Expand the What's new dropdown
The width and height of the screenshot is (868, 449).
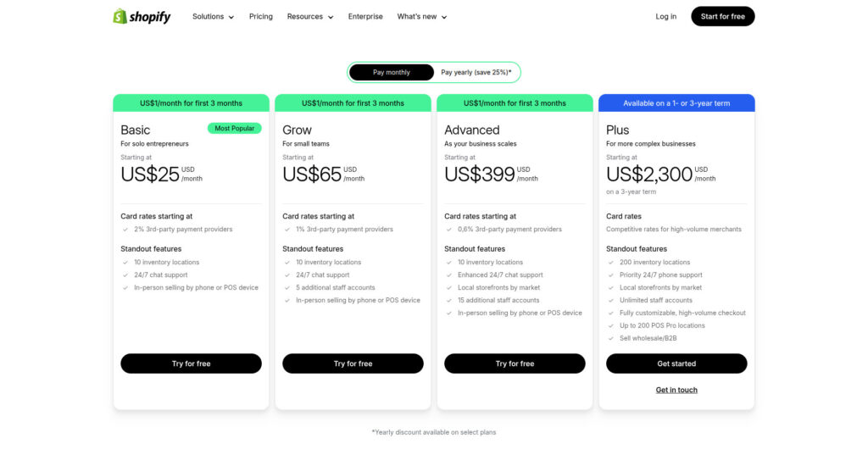point(421,16)
